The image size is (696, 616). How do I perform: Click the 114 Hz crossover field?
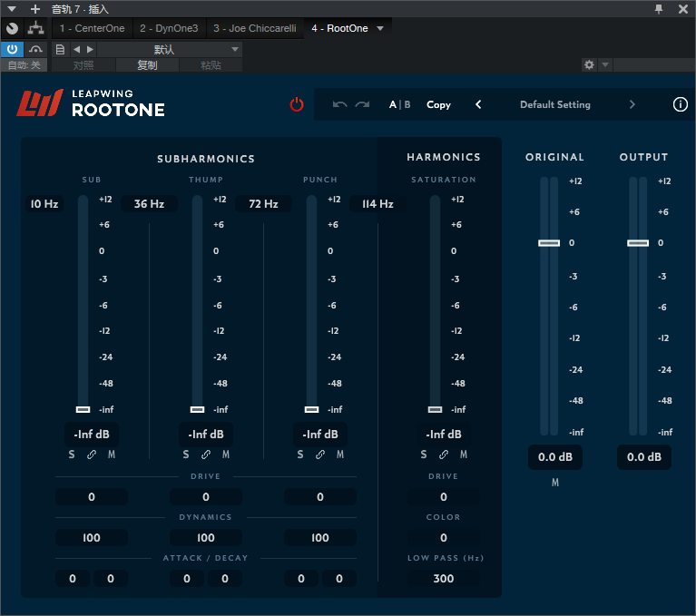click(x=377, y=204)
